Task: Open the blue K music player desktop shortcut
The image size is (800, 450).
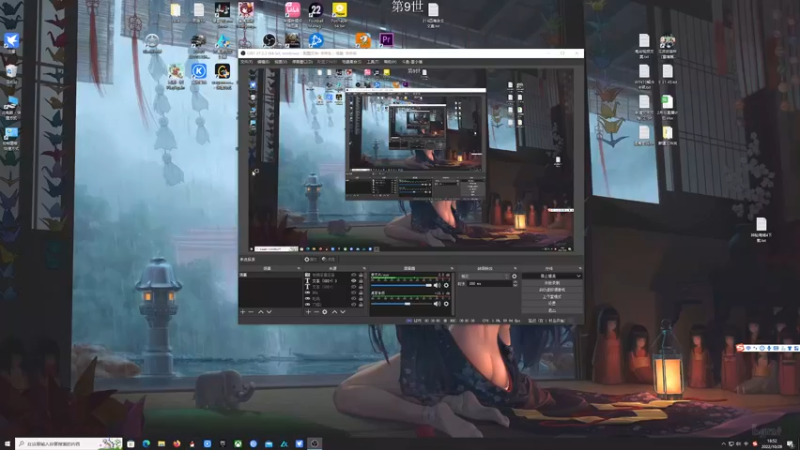Action: click(199, 71)
